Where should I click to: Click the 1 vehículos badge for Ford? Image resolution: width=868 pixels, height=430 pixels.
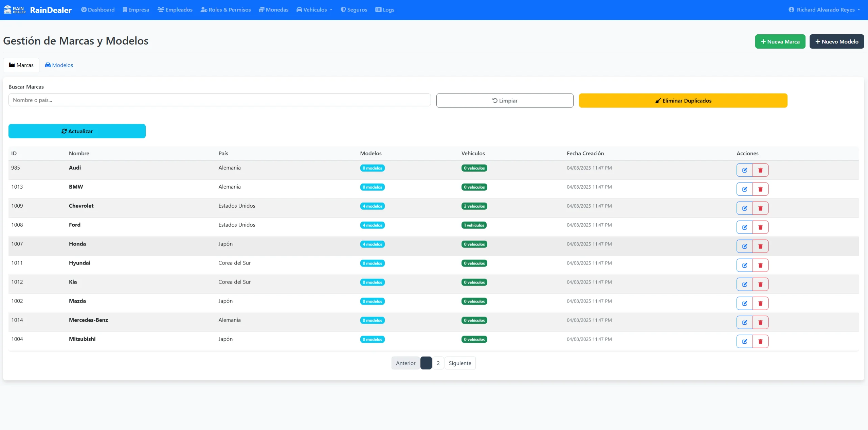click(474, 225)
